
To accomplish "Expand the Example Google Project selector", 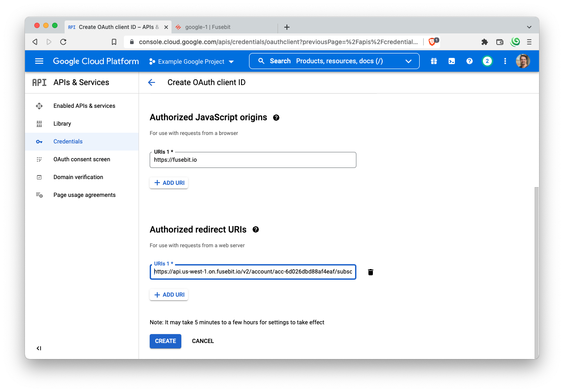I will [x=192, y=61].
